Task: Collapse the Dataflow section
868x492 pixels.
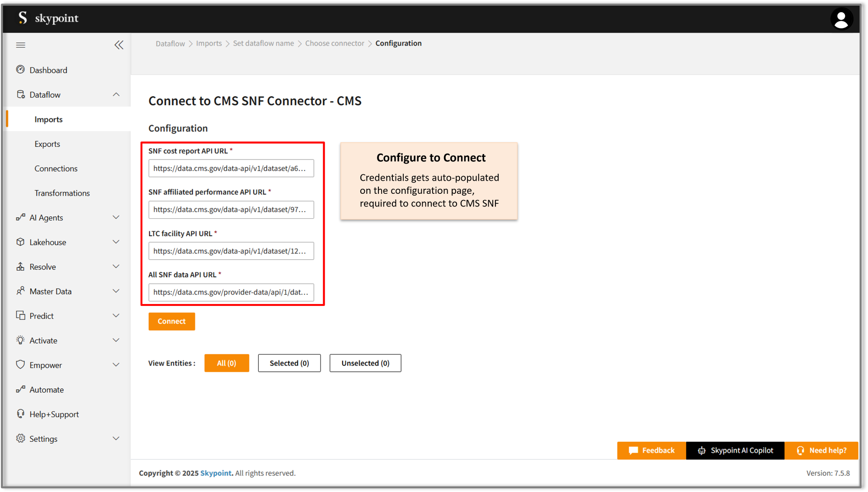Action: 116,94
